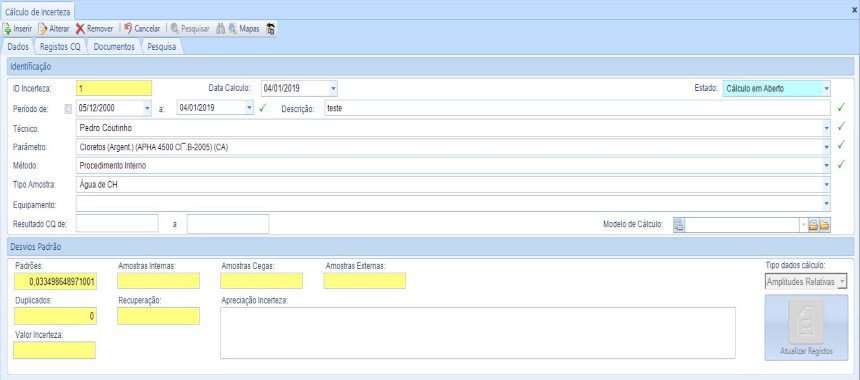Image resolution: width=860 pixels, height=380 pixels.
Task: Click the Padrões value field
Action: pyautogui.click(x=55, y=282)
